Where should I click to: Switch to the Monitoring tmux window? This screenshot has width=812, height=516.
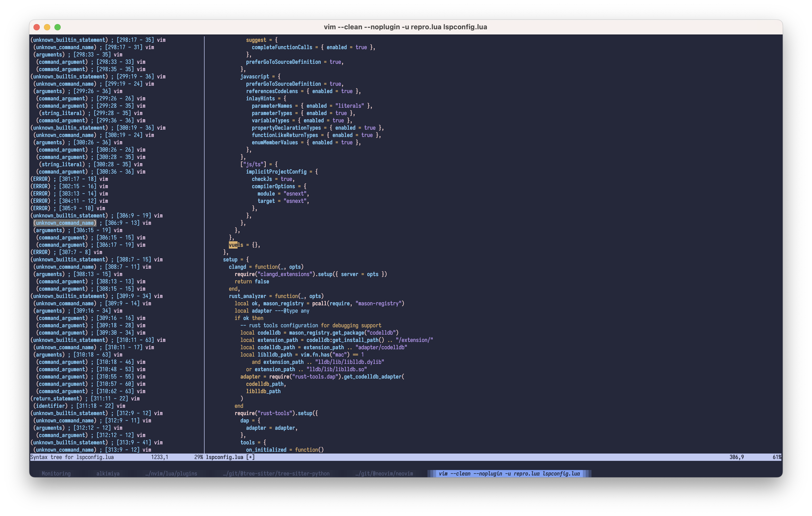(56, 474)
